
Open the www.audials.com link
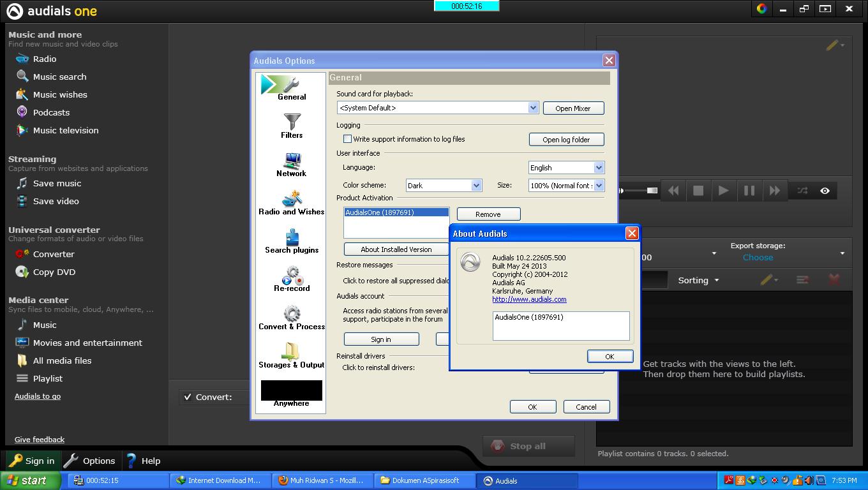529,299
